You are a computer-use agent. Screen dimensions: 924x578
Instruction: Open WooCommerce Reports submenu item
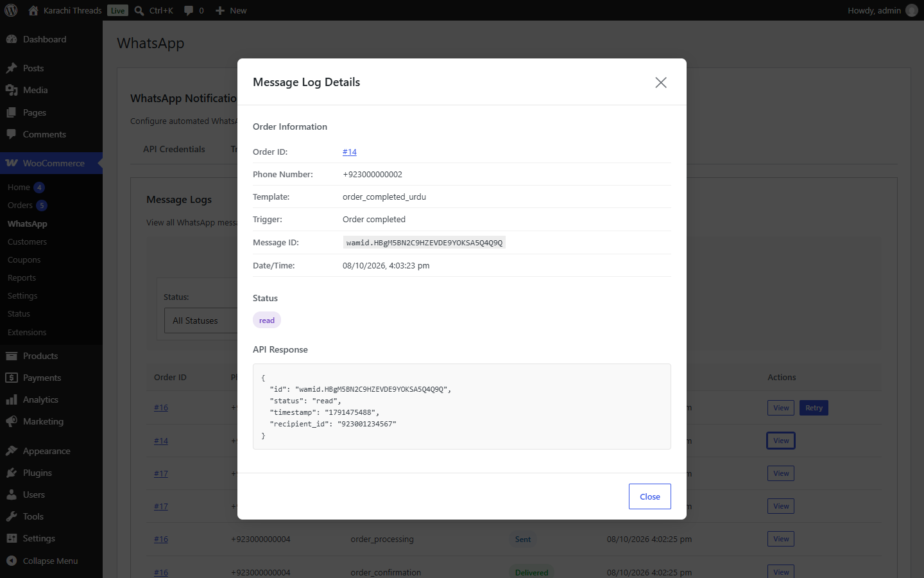pyautogui.click(x=22, y=278)
